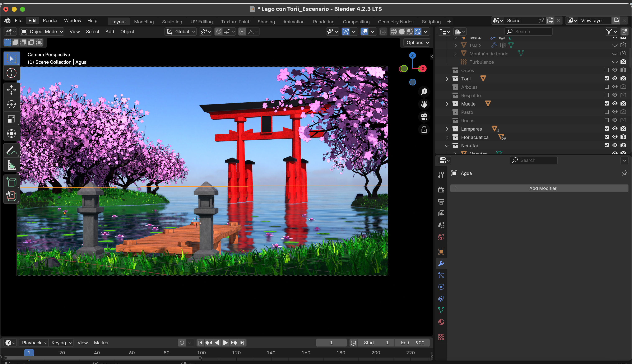Open the View Layer properties tab
Viewport: 632px width, 364px height.
pos(441,213)
